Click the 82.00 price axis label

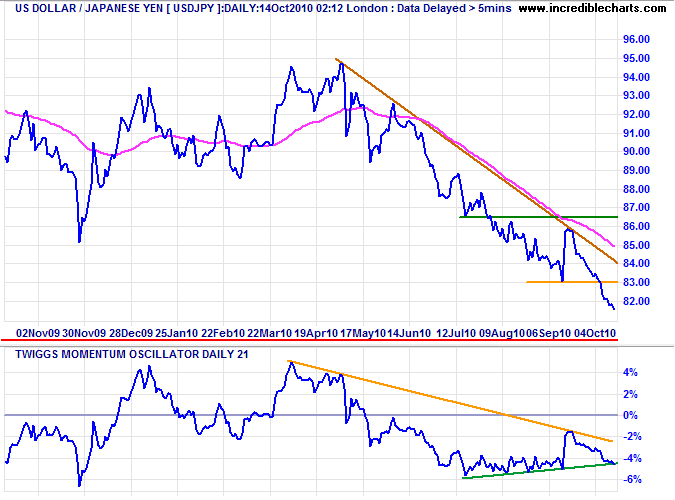coord(636,301)
